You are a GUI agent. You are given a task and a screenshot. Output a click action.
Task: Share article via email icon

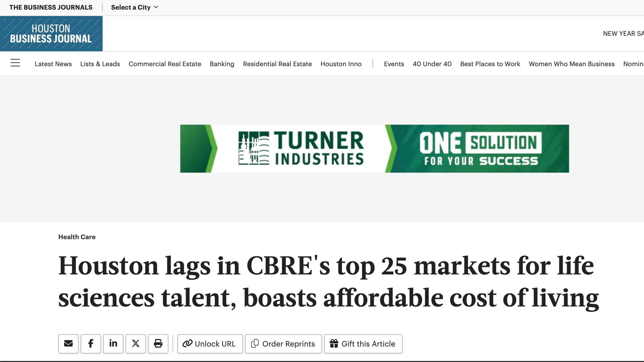coord(68,344)
